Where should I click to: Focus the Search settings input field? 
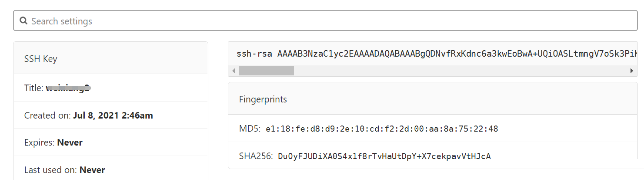(x=325, y=20)
